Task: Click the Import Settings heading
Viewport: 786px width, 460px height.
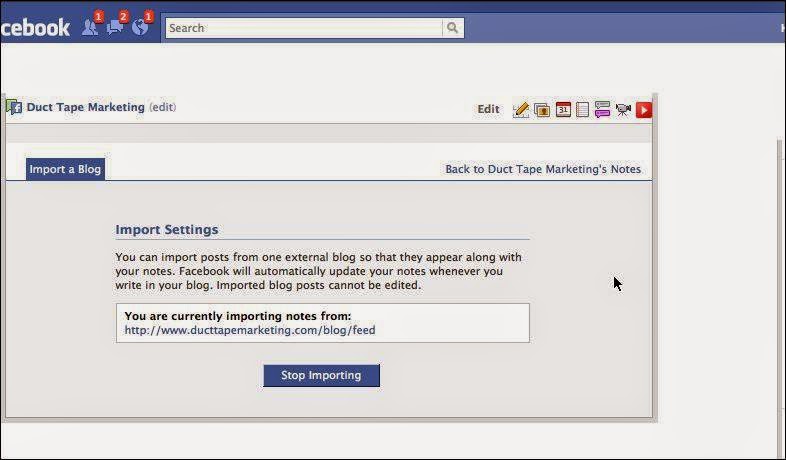Action: tap(167, 229)
